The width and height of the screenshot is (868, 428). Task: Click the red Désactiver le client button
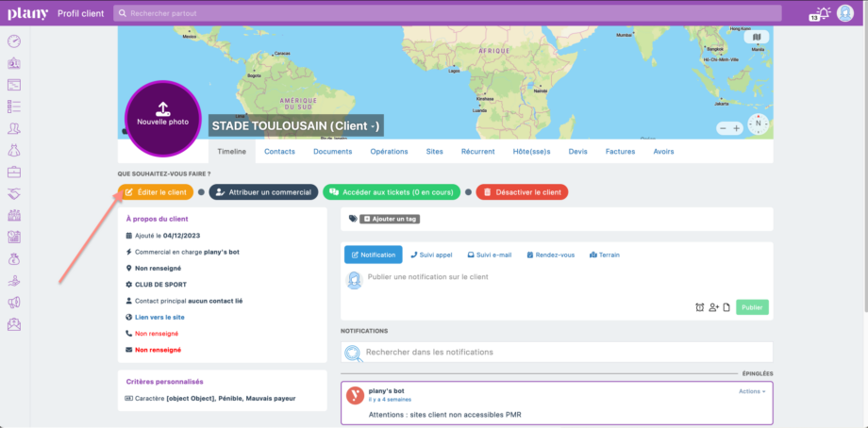(522, 192)
